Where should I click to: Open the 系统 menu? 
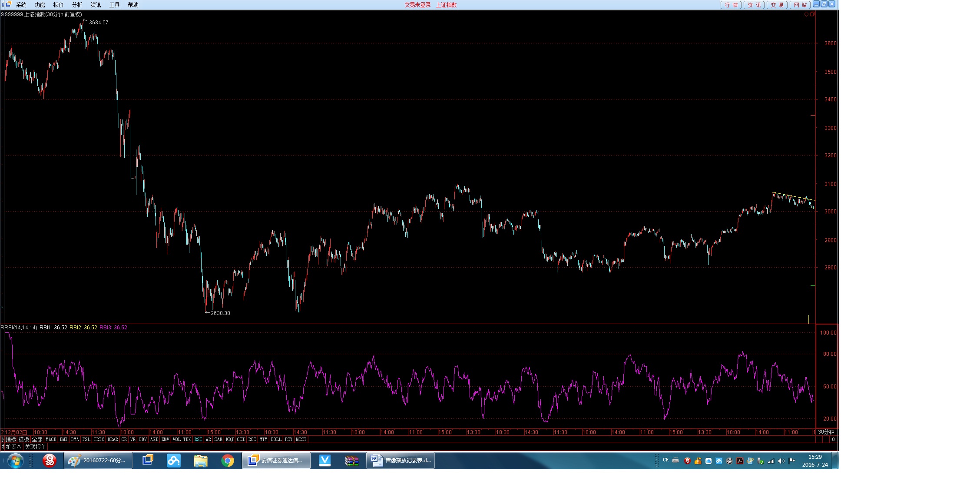21,5
